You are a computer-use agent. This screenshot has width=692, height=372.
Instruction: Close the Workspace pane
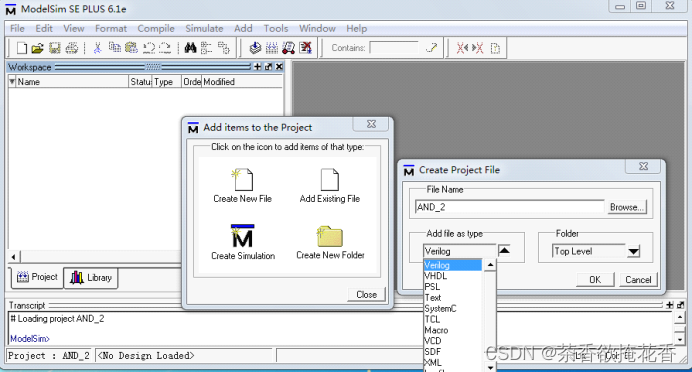[279, 67]
